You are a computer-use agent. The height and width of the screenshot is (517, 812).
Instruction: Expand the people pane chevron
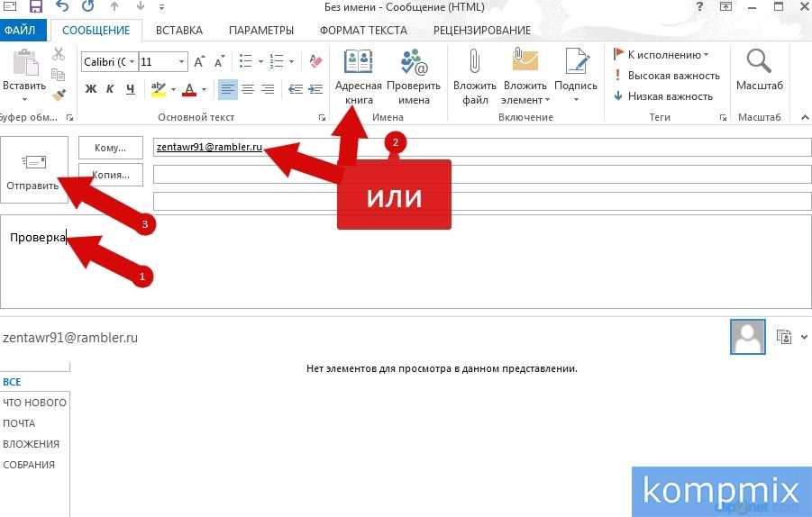804,337
